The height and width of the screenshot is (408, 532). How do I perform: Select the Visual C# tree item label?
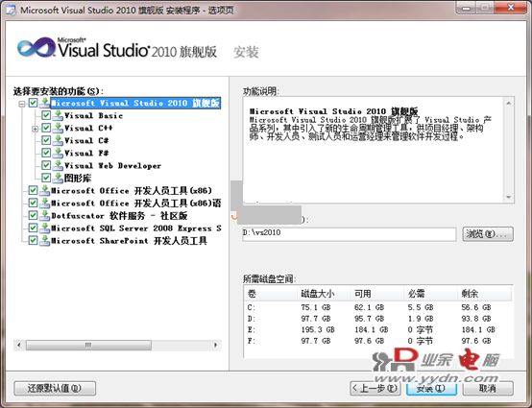(x=86, y=141)
